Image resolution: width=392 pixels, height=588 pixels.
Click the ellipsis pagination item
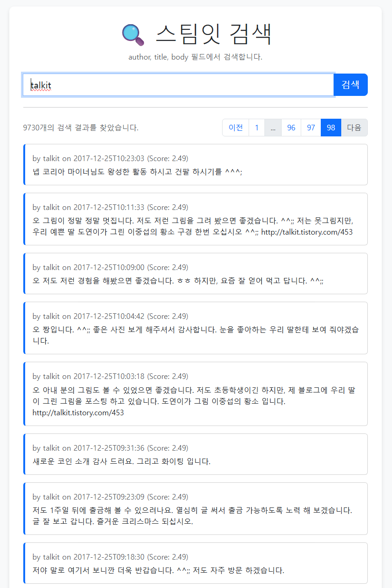point(273,128)
